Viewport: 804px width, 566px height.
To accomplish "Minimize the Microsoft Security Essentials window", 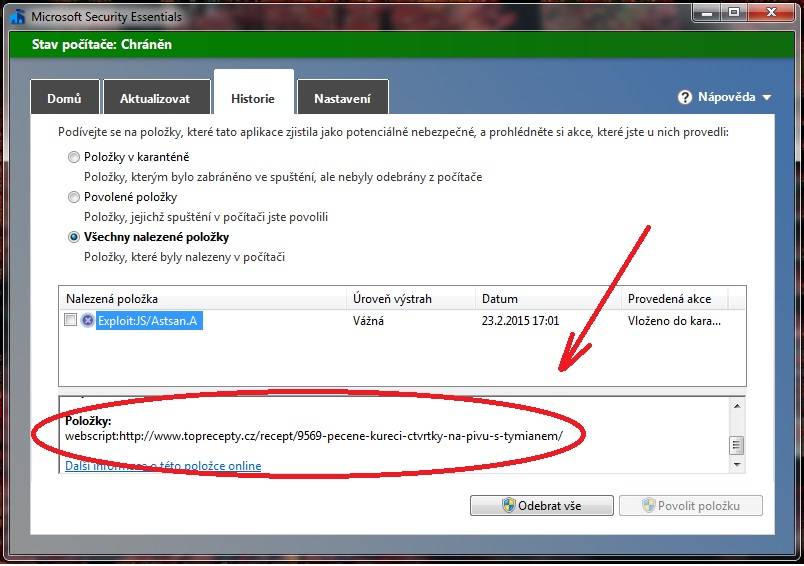I will (x=707, y=12).
